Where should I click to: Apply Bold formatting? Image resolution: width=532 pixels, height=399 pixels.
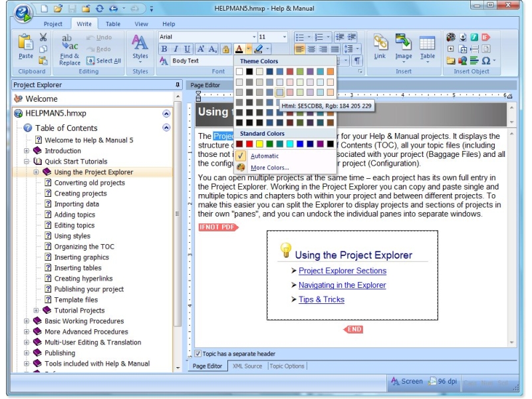click(164, 49)
